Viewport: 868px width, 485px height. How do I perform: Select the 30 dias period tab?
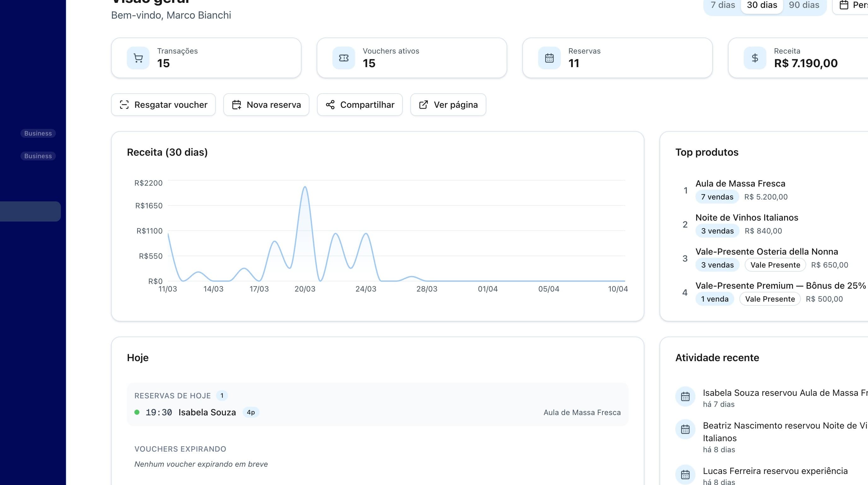(762, 5)
